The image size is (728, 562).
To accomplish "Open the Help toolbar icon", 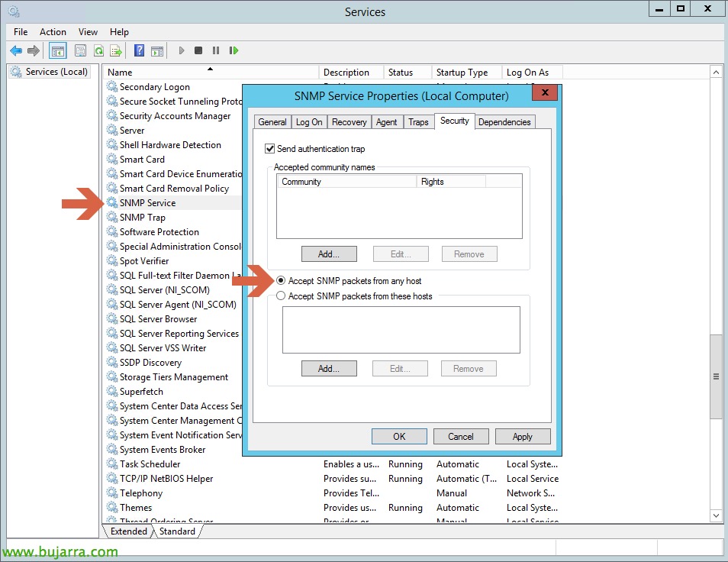I will pos(139,50).
